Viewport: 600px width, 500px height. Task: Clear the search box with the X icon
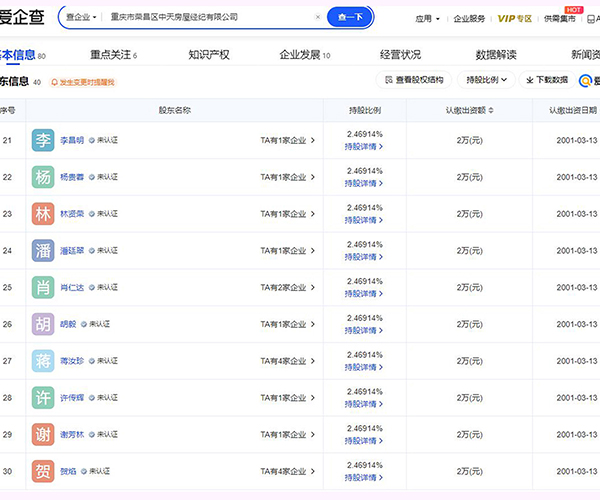click(318, 17)
